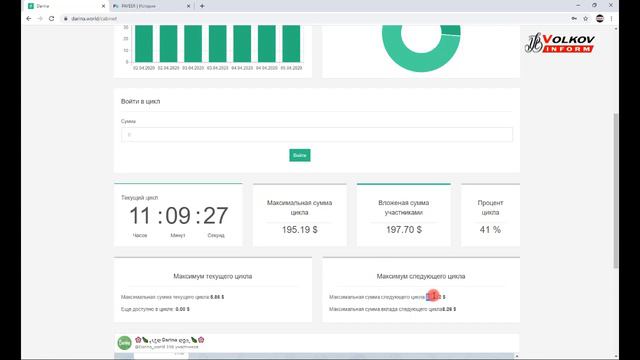Click the browser back arrow
The width and height of the screenshot is (640, 360).
(x=29, y=18)
